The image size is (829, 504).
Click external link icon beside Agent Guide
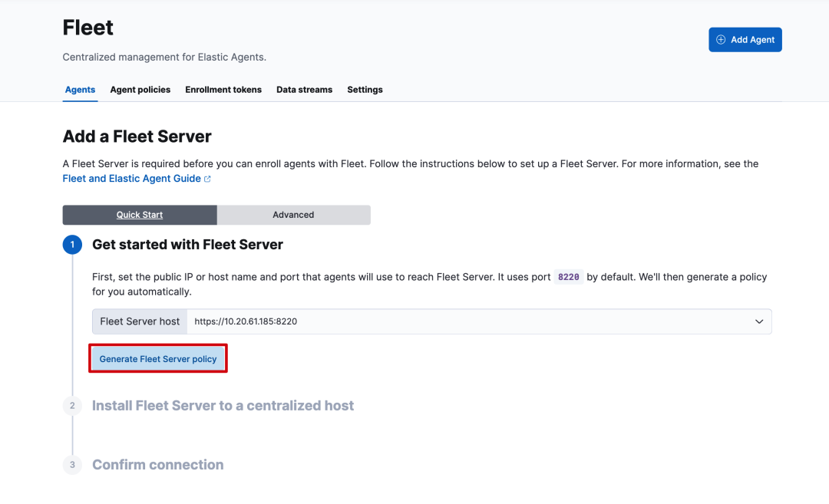pyautogui.click(x=207, y=179)
